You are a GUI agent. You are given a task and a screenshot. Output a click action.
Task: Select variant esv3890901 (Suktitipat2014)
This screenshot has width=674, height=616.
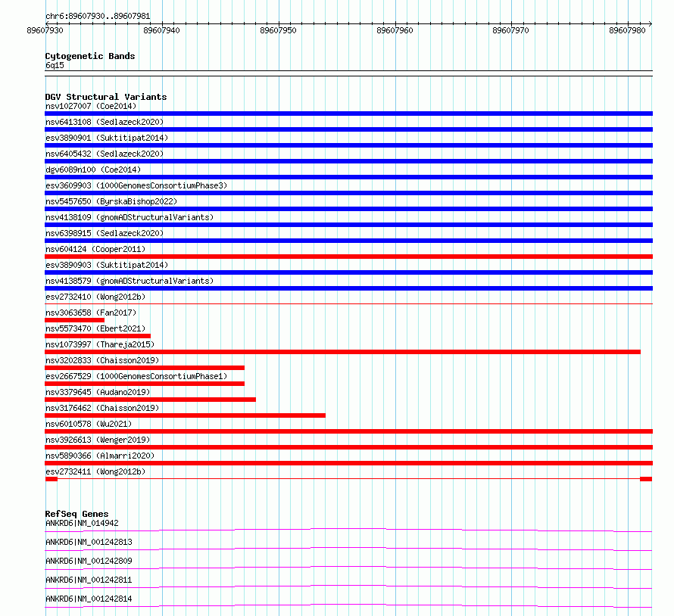[x=107, y=138]
